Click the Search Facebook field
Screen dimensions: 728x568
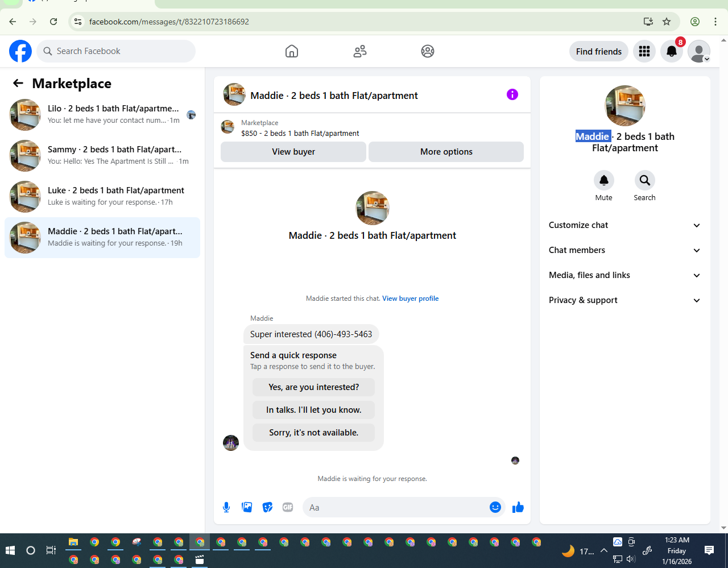(x=117, y=51)
